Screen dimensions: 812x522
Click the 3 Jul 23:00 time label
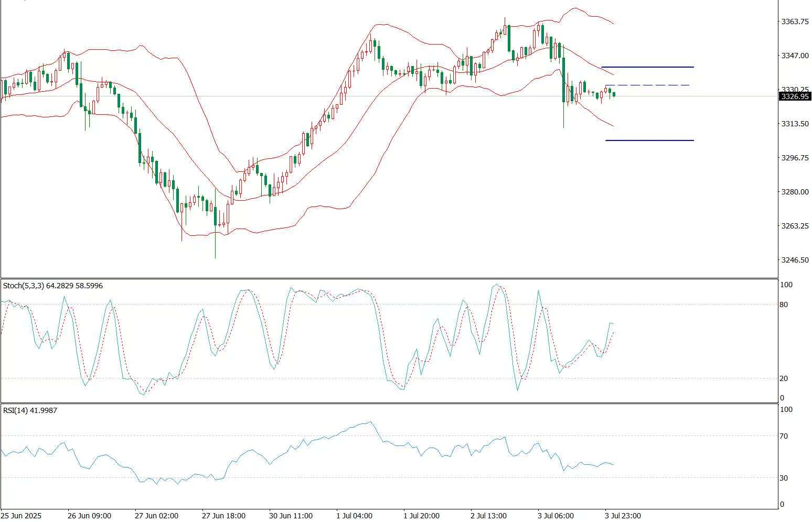click(x=623, y=516)
